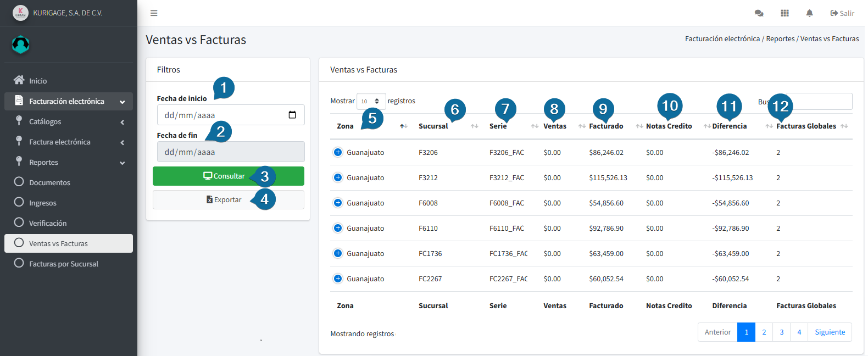Open the chat messages icon
868x356 pixels.
point(759,13)
